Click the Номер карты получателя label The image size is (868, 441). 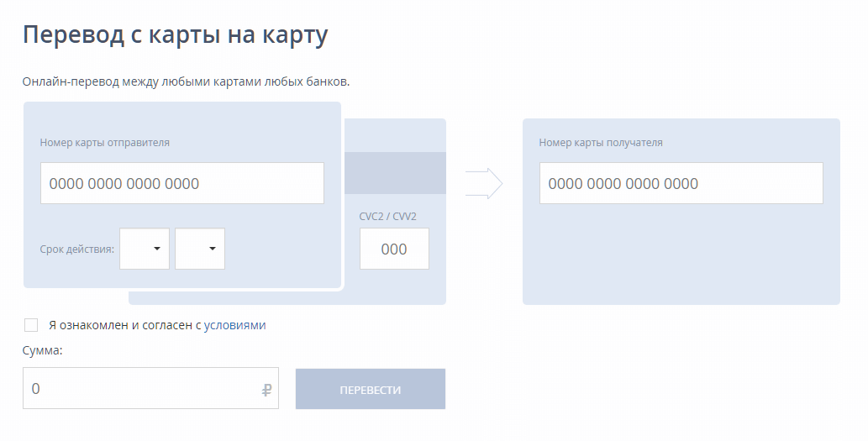coord(601,143)
